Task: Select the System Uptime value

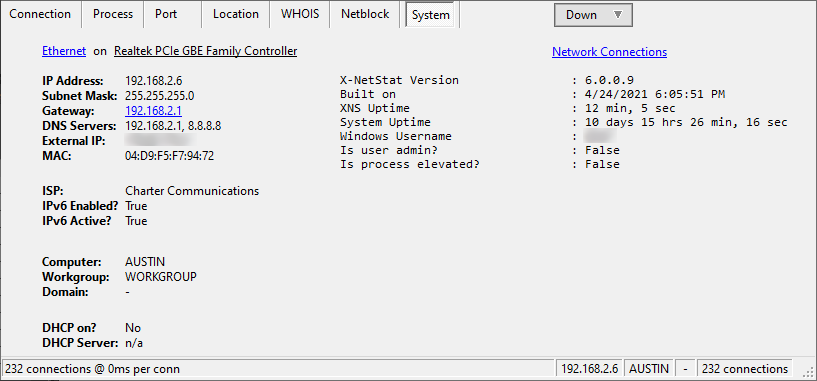Action: pyautogui.click(x=686, y=122)
